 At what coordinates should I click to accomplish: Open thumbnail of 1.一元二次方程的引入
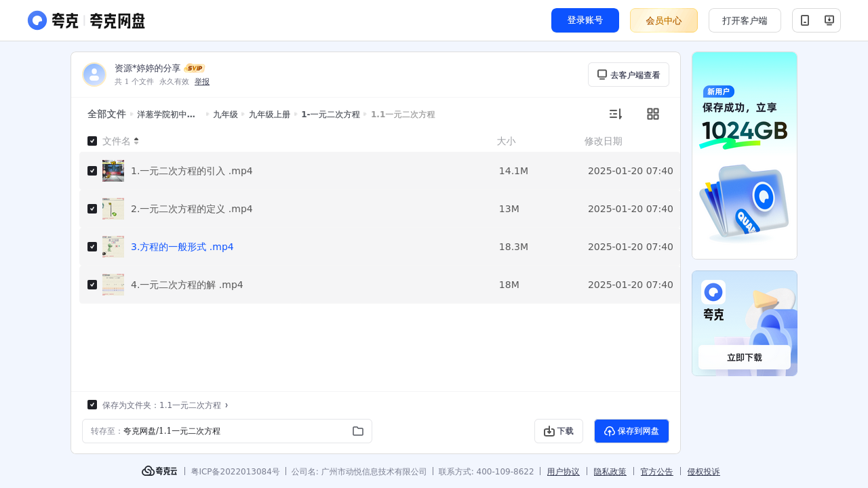pyautogui.click(x=113, y=171)
